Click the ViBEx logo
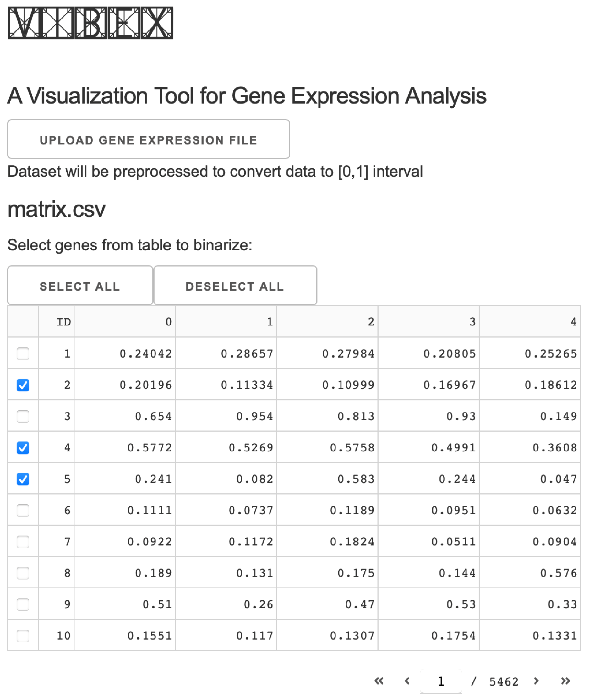This screenshot has width=589, height=700. (x=90, y=23)
